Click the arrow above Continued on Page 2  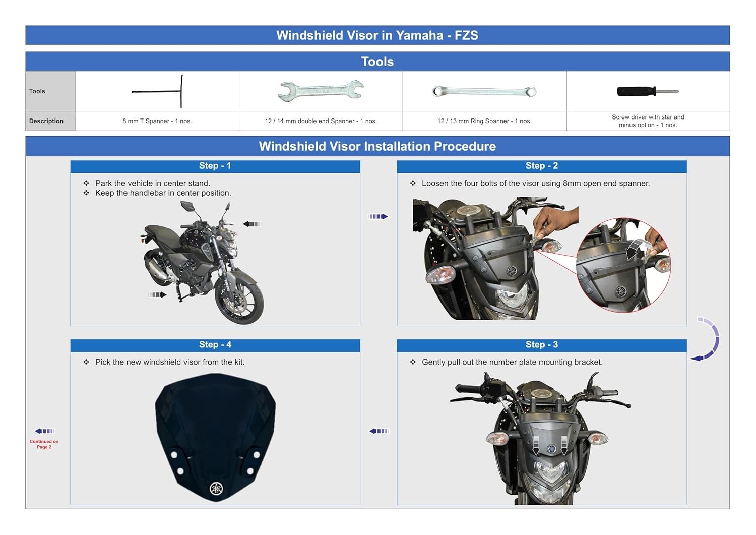click(44, 431)
